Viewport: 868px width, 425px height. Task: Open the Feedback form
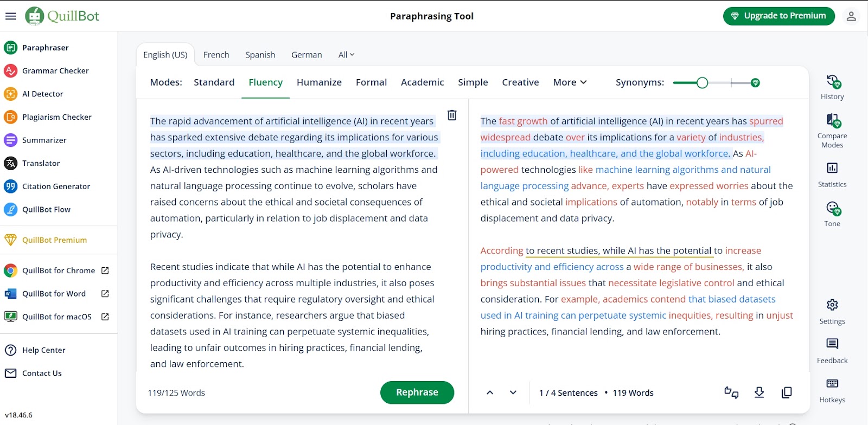[832, 351]
